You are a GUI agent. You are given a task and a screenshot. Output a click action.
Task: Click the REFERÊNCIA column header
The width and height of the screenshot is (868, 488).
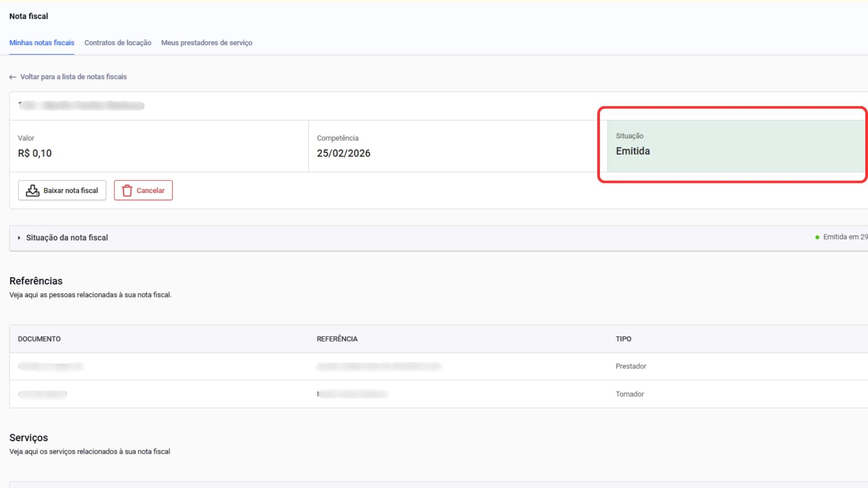(x=337, y=339)
